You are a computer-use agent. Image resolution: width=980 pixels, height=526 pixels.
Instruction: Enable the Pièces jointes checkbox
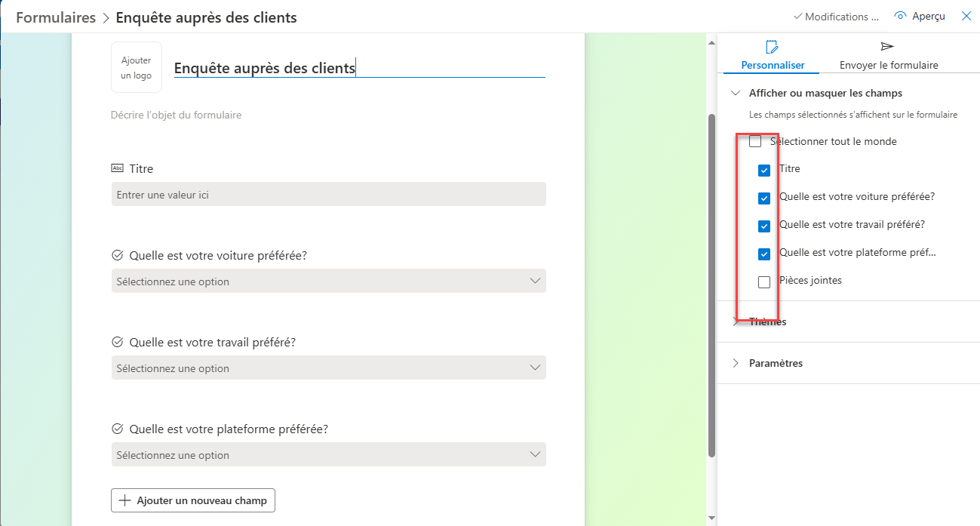click(764, 282)
